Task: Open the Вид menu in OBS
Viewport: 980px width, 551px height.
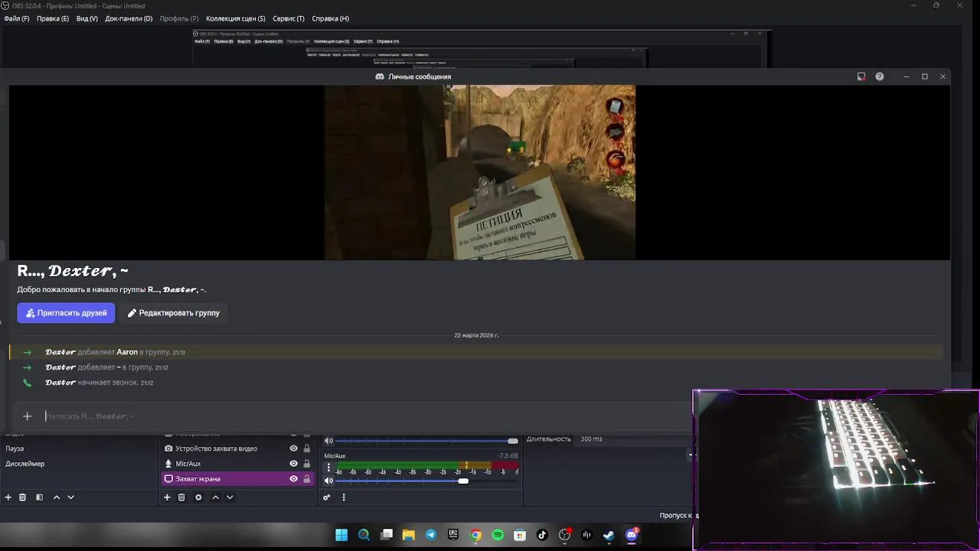Action: point(87,18)
